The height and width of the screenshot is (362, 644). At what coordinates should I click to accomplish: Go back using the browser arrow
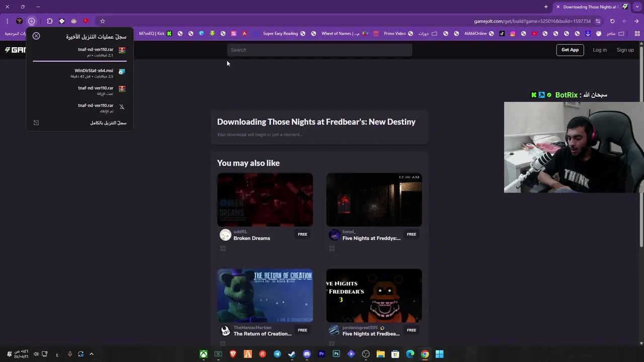pyautogui.click(x=636, y=21)
